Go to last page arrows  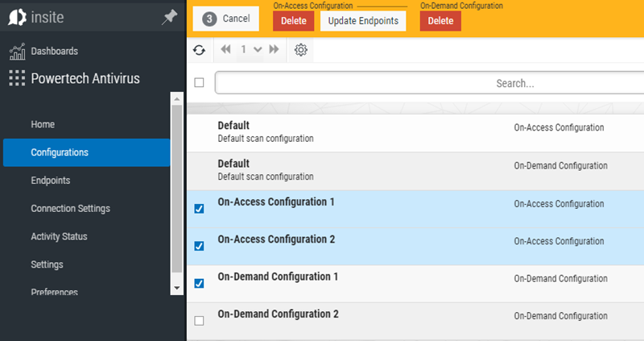(274, 49)
